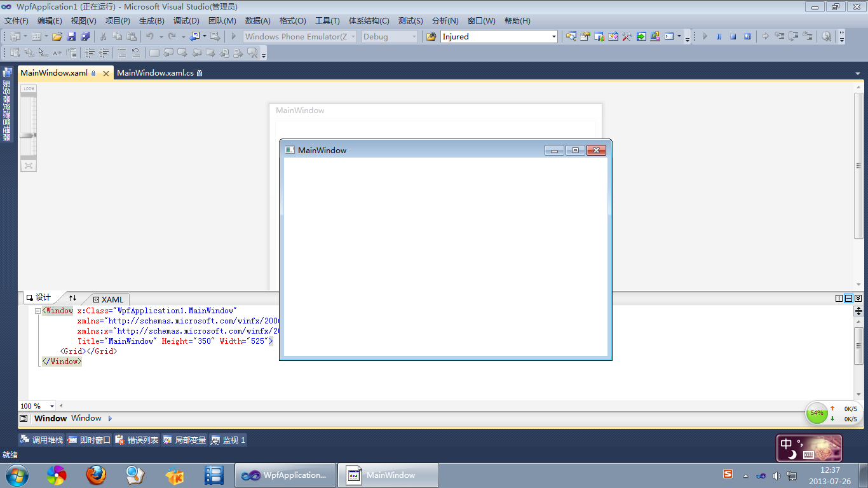Click the Save All icon

[x=85, y=37]
